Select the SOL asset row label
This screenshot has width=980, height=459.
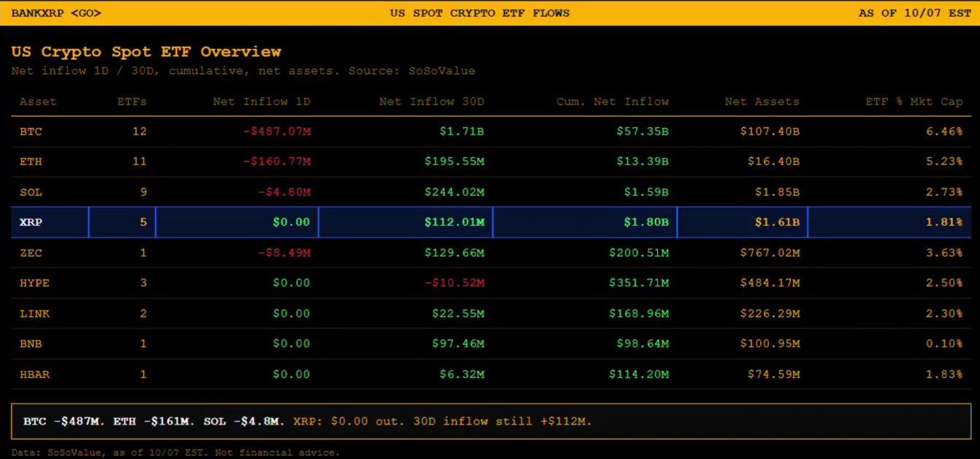[x=31, y=192]
